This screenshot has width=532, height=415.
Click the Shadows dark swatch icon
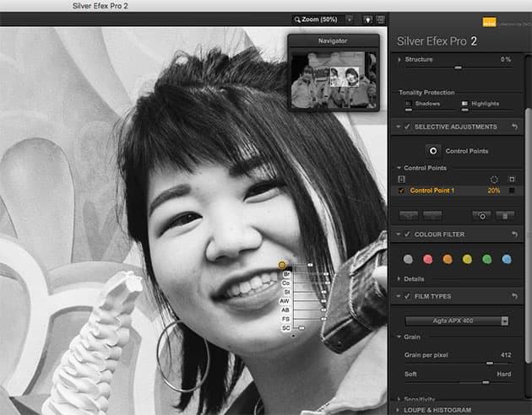coord(409,103)
